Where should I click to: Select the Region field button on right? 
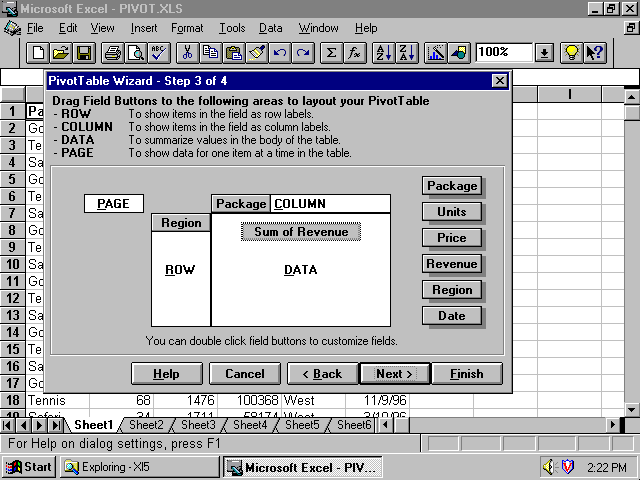[x=452, y=290]
